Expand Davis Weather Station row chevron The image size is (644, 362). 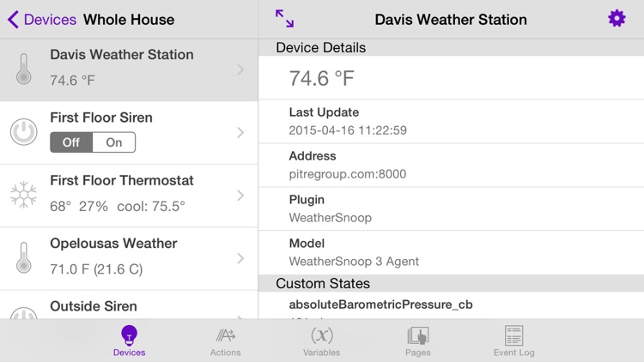tap(240, 69)
